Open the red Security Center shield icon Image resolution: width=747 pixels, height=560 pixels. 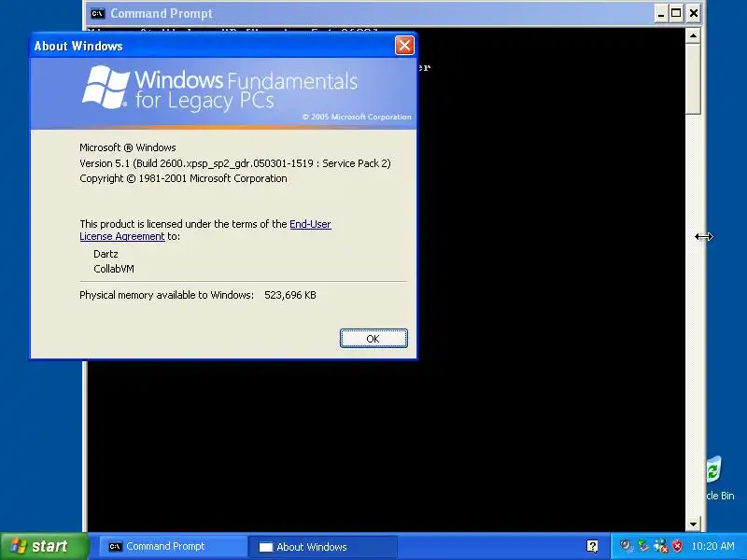click(x=677, y=546)
